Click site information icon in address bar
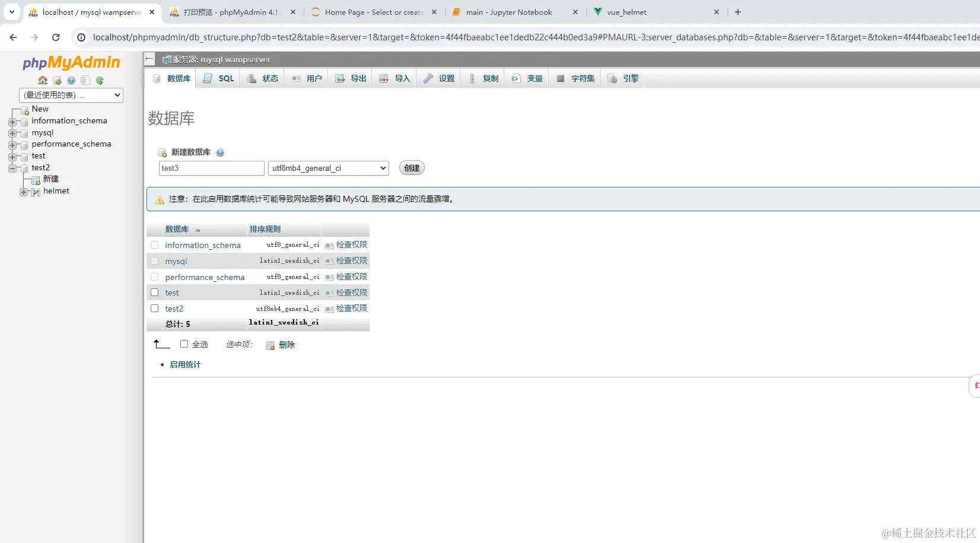This screenshot has width=980, height=543. pos(81,37)
